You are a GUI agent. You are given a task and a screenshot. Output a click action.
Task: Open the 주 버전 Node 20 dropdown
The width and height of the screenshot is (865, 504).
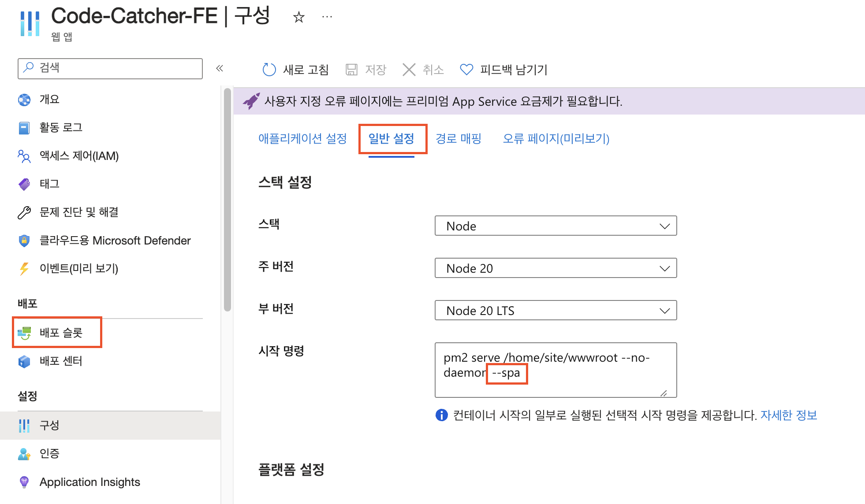point(556,268)
